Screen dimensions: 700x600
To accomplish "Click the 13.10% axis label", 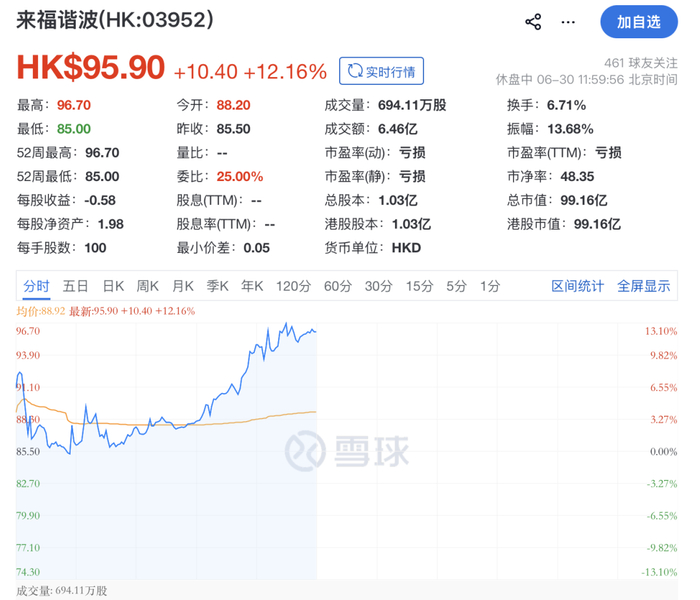I will (661, 331).
